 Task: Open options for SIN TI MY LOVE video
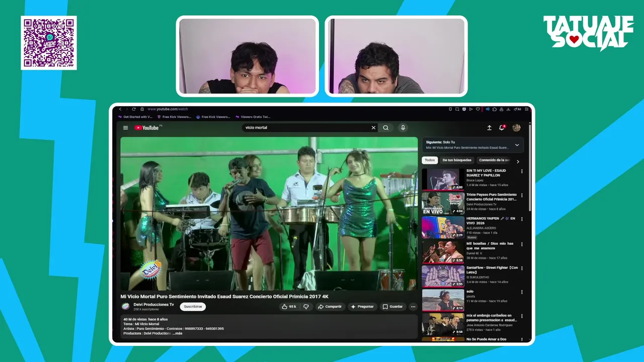(x=522, y=171)
